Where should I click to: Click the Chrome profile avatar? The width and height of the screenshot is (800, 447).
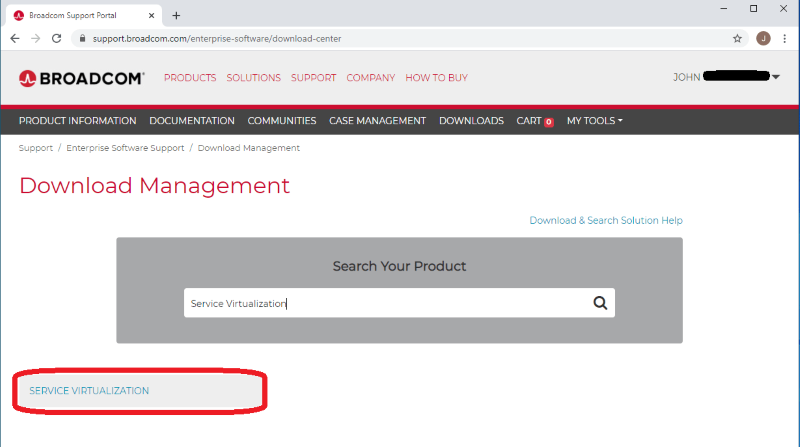pyautogui.click(x=763, y=38)
